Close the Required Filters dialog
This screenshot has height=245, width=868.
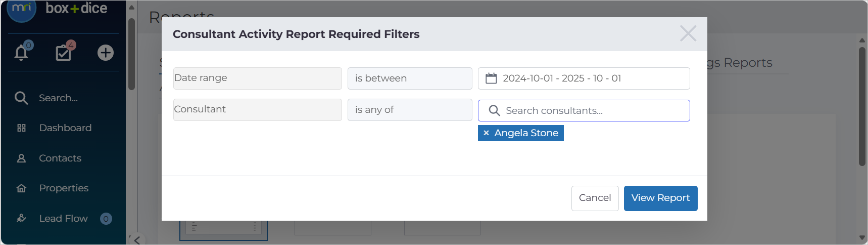click(688, 33)
